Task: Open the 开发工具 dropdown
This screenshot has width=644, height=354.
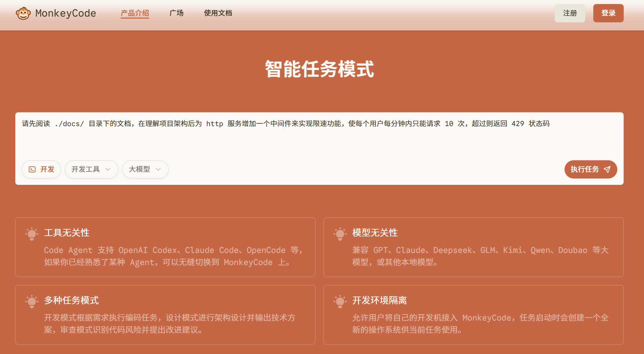Action: [91, 169]
